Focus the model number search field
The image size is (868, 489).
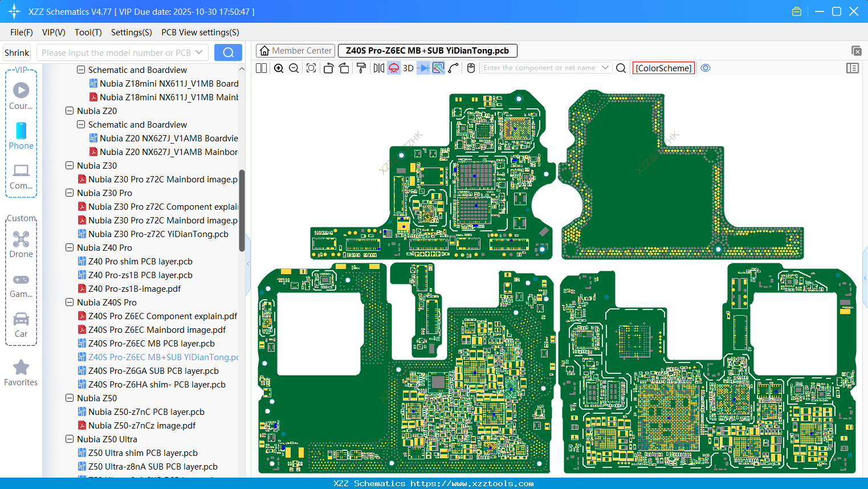(x=116, y=53)
